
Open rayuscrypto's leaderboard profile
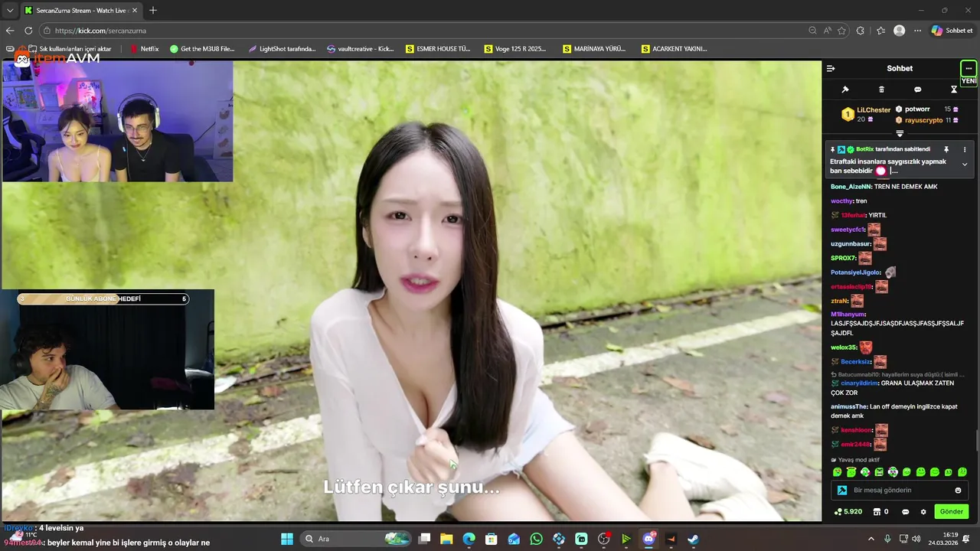tap(924, 120)
